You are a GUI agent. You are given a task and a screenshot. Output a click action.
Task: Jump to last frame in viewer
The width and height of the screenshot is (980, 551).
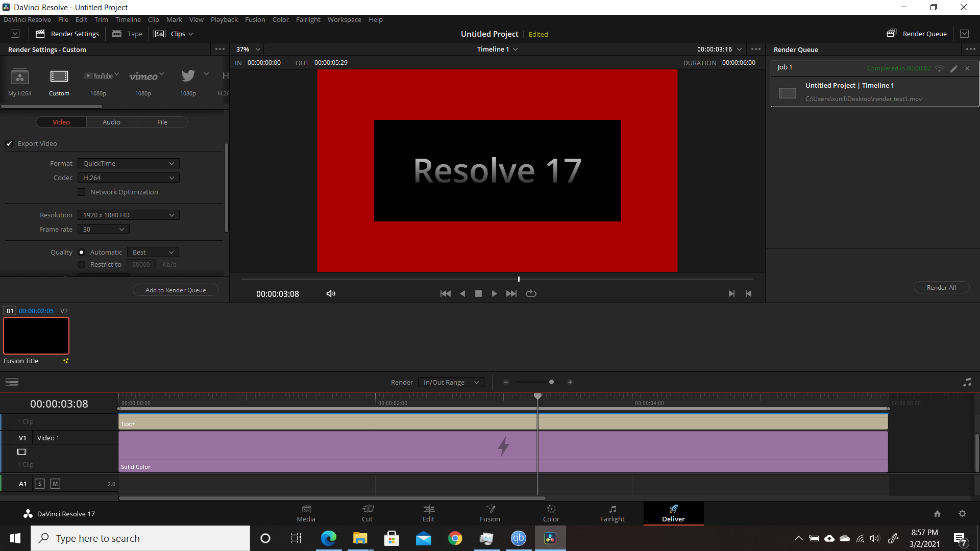pyautogui.click(x=511, y=293)
